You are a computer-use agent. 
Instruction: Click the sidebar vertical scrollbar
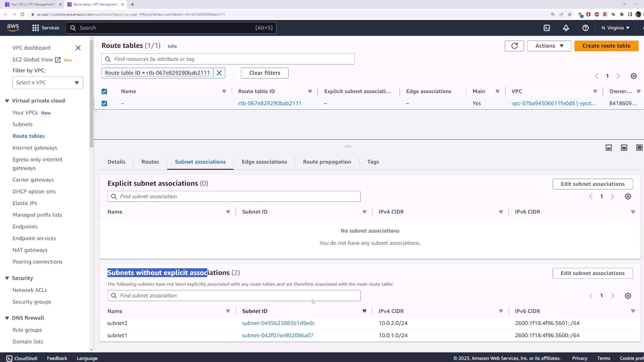tap(92, 94)
